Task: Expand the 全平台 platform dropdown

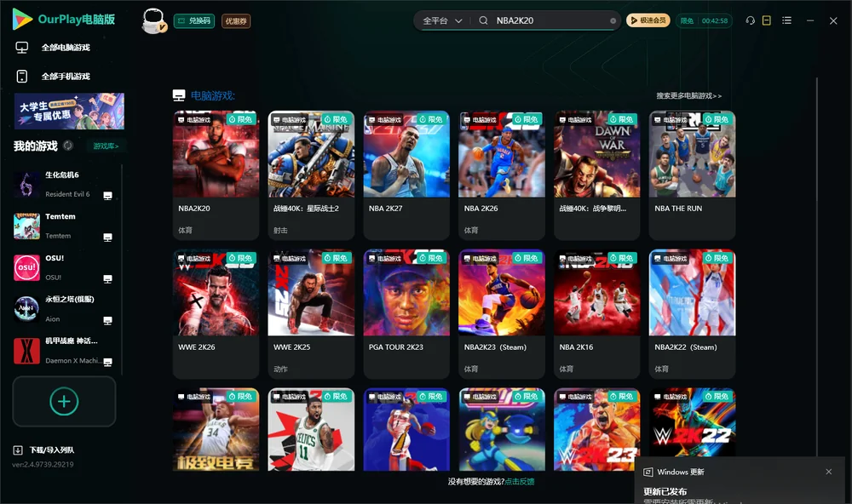Action: [442, 20]
